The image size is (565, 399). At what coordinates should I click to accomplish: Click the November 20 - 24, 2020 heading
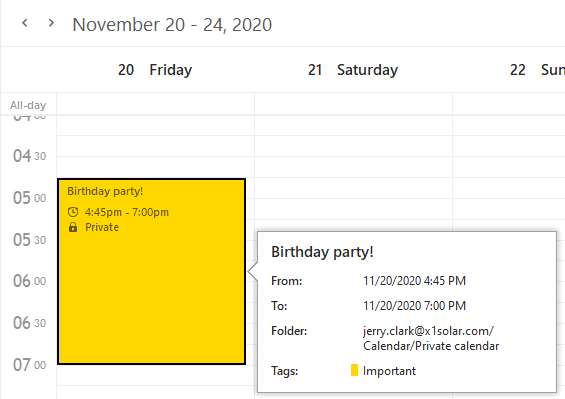click(x=172, y=25)
